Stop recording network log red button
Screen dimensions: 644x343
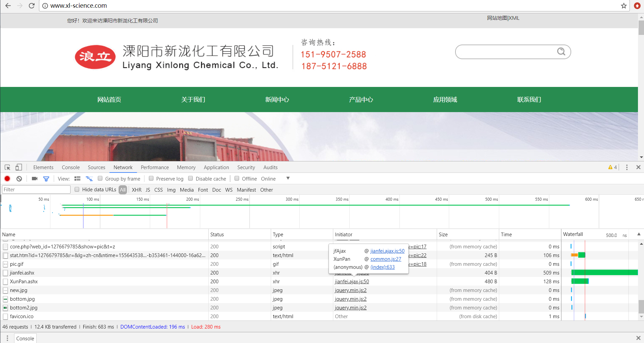pyautogui.click(x=7, y=179)
